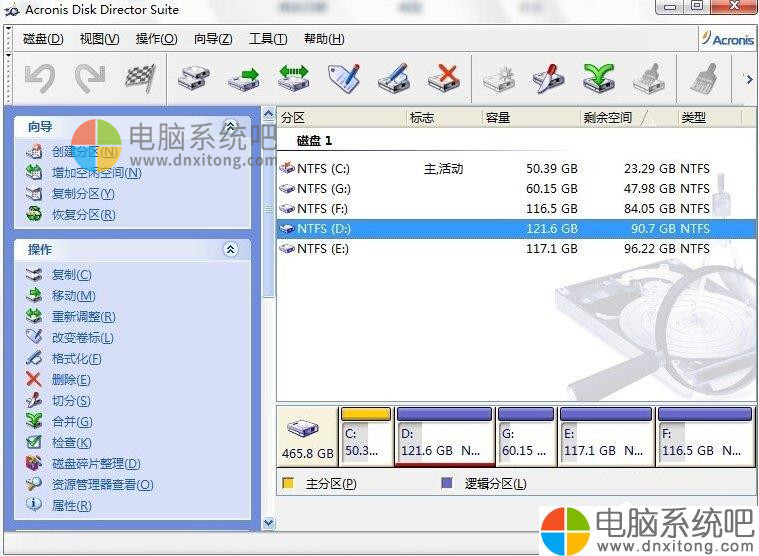Expand the toolbar overflow arrow

pos(749,79)
